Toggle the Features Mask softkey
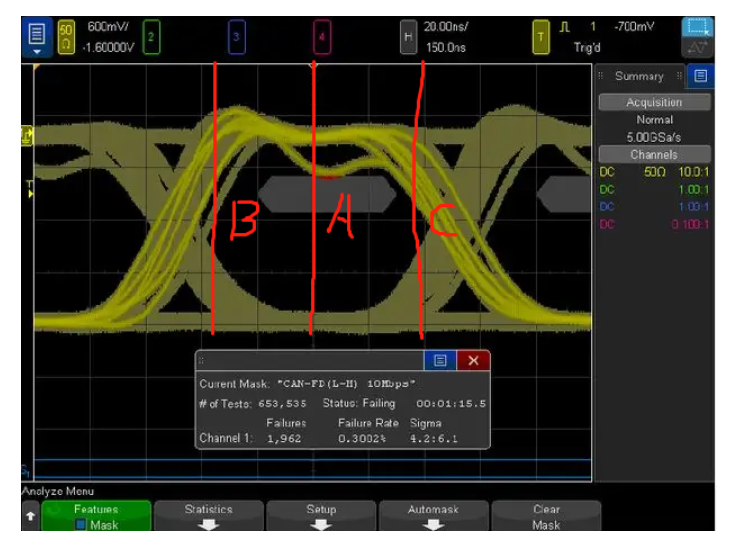Image resolution: width=731 pixels, height=545 pixels. [x=96, y=517]
